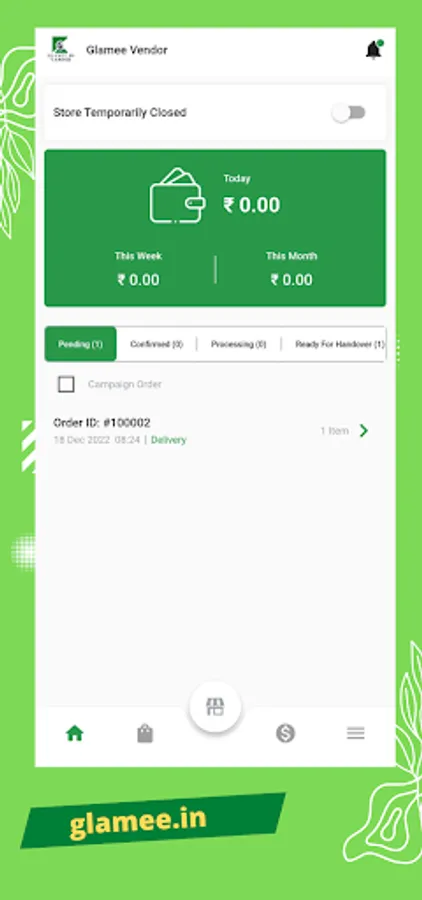Screen dimensions: 422x900
Task: View This Week earnings figure
Action: (x=138, y=280)
